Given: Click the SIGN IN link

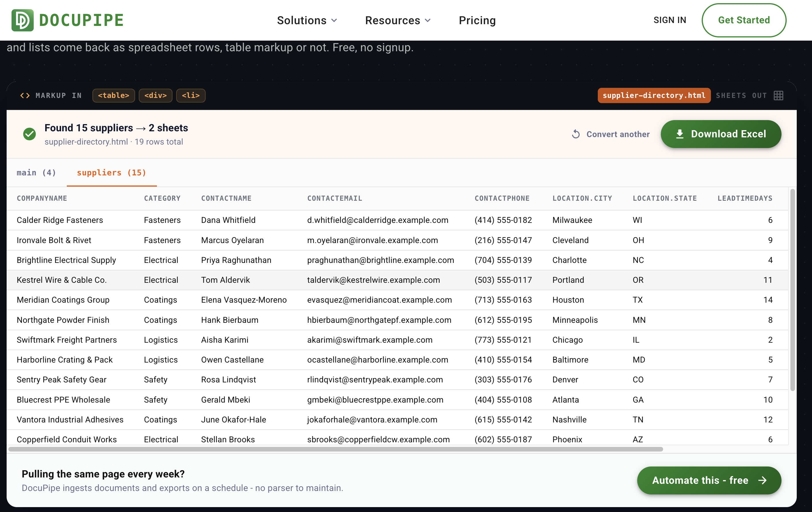Looking at the screenshot, I should (670, 20).
